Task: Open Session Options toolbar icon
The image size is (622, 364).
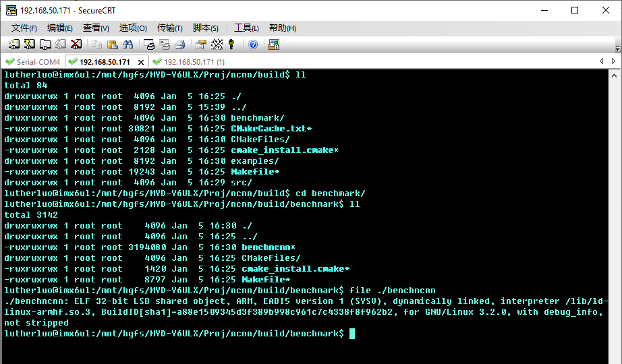Action: [x=200, y=44]
